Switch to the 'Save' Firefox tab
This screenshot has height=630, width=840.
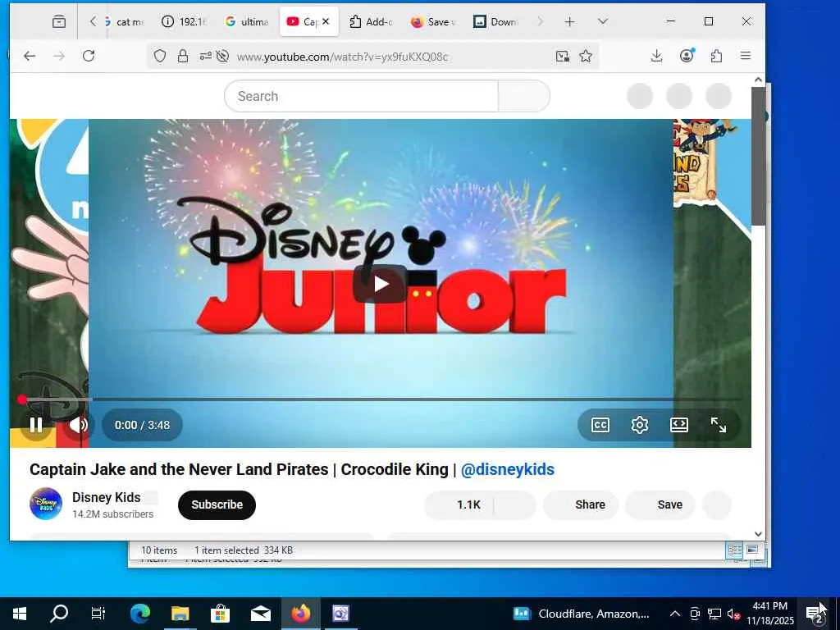(433, 21)
